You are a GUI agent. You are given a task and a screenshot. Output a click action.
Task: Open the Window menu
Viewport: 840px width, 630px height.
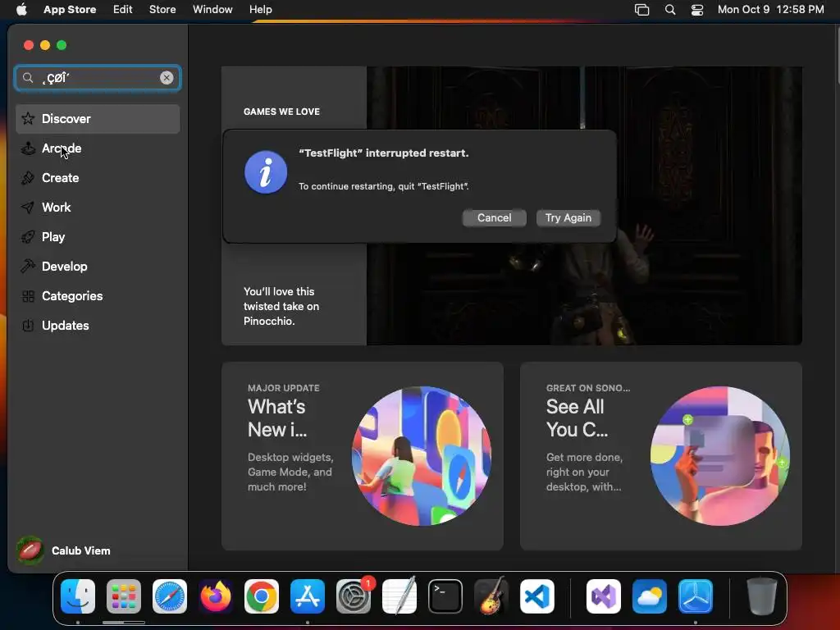click(212, 10)
